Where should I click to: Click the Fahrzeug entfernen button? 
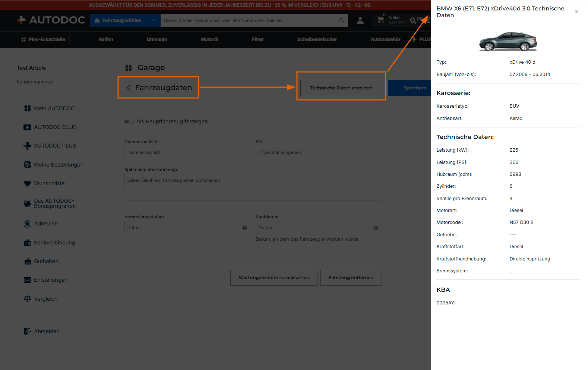tap(351, 278)
